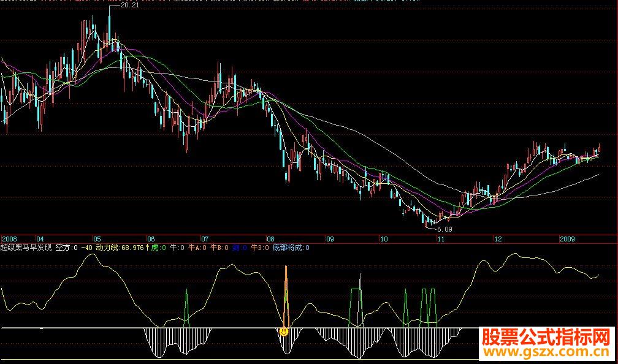This screenshot has width=618, height=364.
Task: Click the 动力线:68.976 indicator value
Action: (120, 248)
